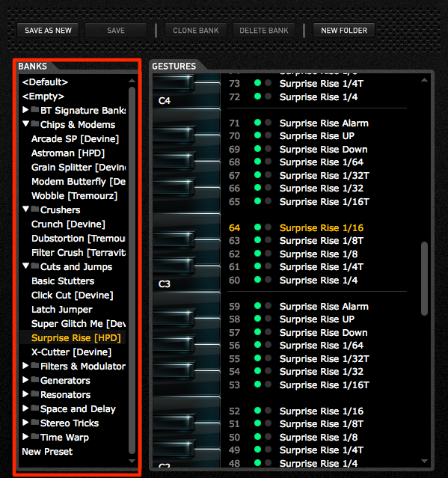The height and width of the screenshot is (478, 448).
Task: Collapse the Chips & Modems folder
Action: (25, 123)
